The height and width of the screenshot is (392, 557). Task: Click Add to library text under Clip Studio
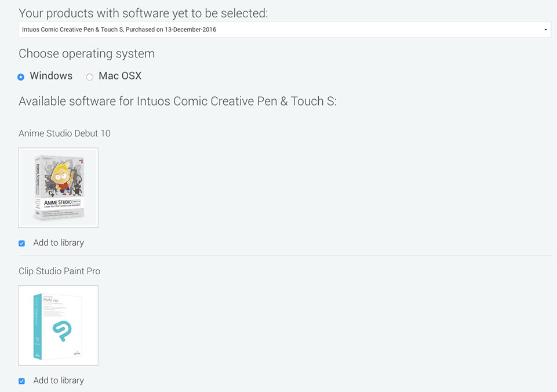59,380
